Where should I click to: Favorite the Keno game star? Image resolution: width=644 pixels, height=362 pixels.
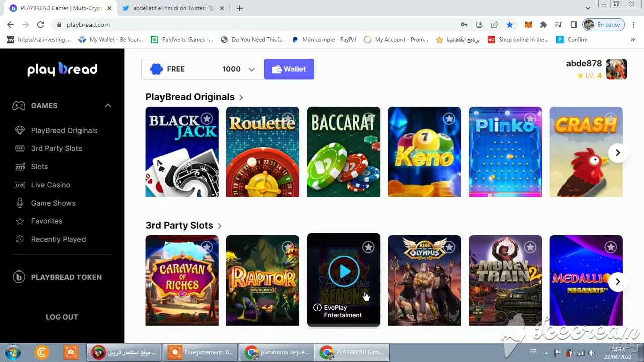pos(449,119)
